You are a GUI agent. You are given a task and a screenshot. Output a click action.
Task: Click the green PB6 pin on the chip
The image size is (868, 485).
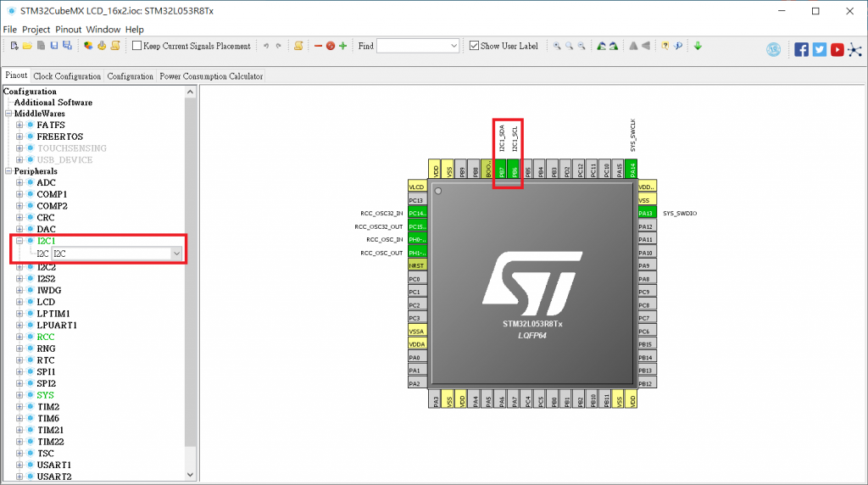(515, 169)
